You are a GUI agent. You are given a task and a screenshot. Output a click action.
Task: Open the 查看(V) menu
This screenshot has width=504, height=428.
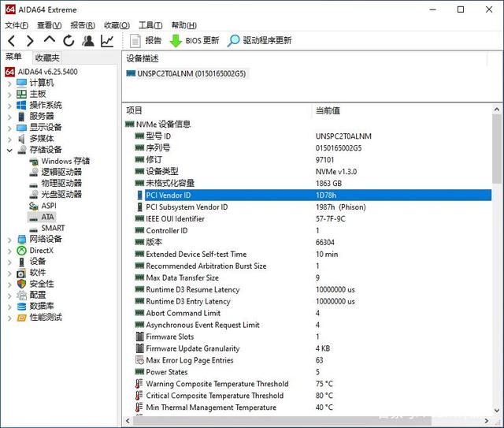pyautogui.click(x=49, y=25)
